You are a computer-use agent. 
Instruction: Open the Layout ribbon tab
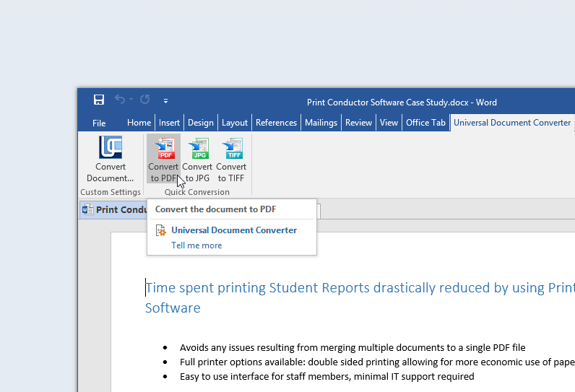235,123
